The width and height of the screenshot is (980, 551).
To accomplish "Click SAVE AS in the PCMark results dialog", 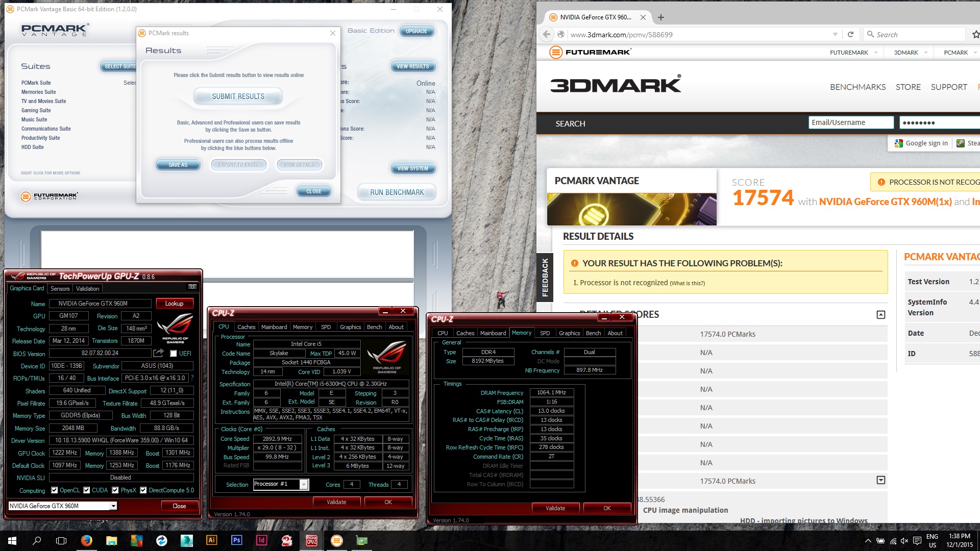I will click(178, 165).
